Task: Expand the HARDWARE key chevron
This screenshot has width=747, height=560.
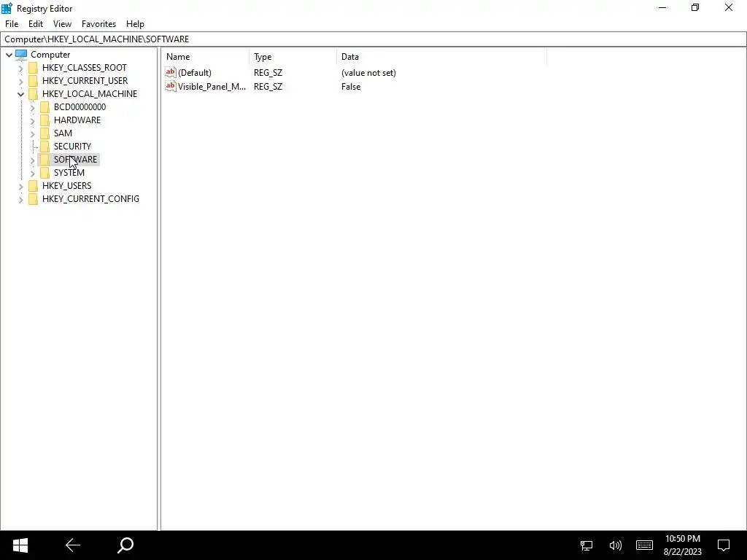Action: click(32, 121)
